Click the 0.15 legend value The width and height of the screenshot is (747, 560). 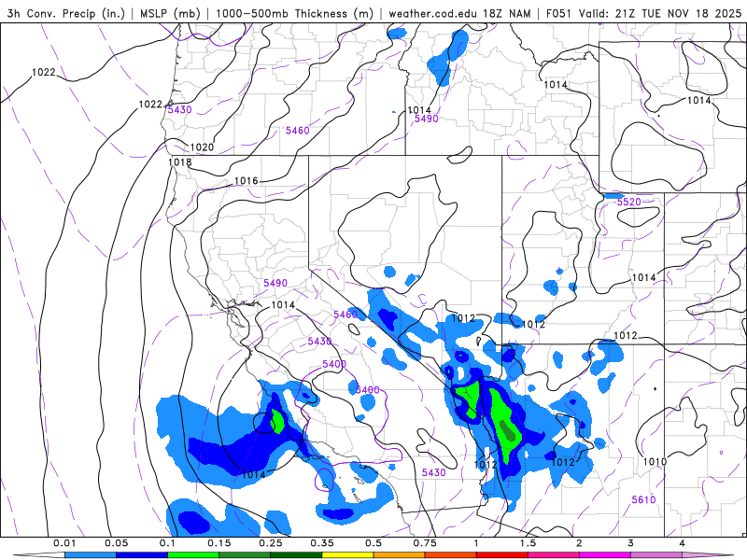pos(219,543)
